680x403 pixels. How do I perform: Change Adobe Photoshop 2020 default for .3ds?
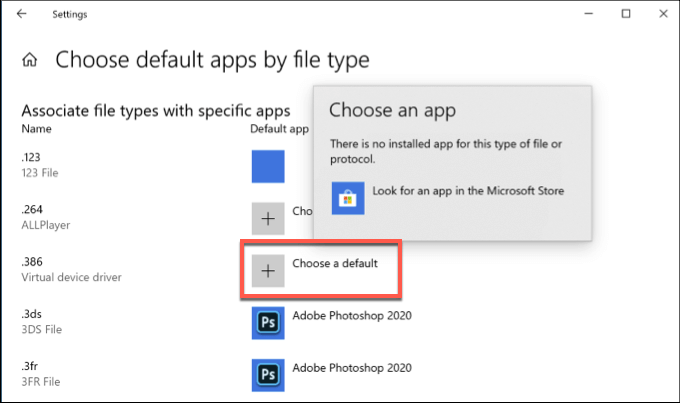coord(352,316)
